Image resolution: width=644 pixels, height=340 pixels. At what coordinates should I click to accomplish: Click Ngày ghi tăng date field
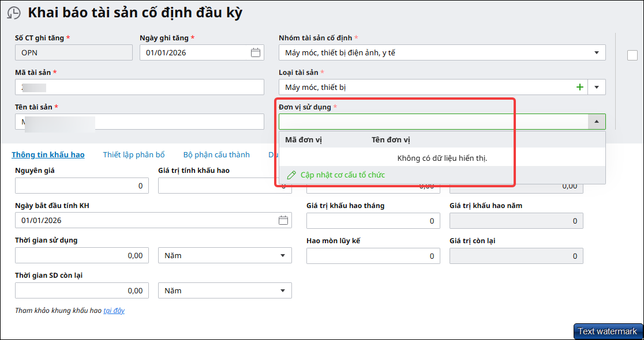pos(201,52)
